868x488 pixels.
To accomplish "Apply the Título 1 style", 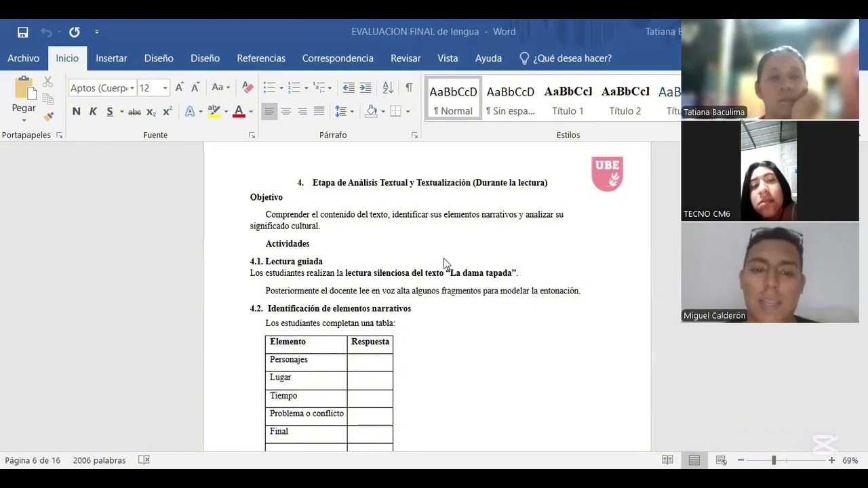I will tap(568, 100).
